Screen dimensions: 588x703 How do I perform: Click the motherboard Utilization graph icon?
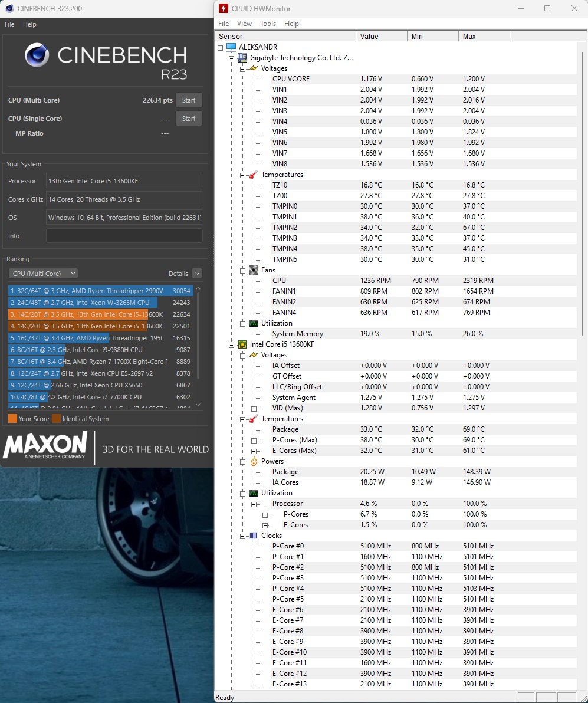coord(254,323)
